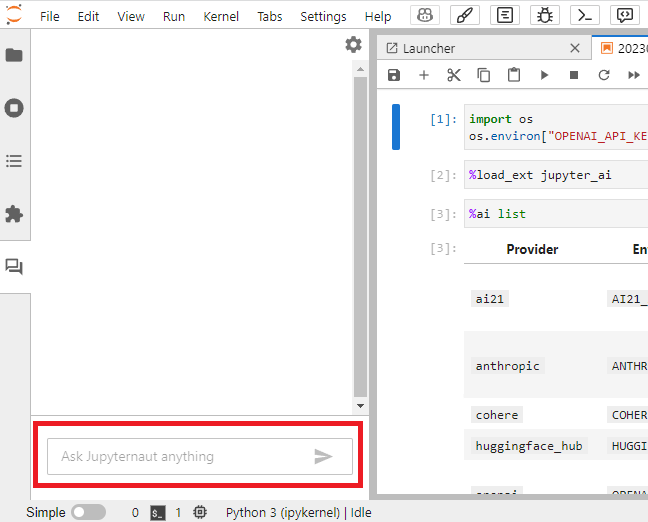Send the chat message with arrow button

tap(323, 456)
